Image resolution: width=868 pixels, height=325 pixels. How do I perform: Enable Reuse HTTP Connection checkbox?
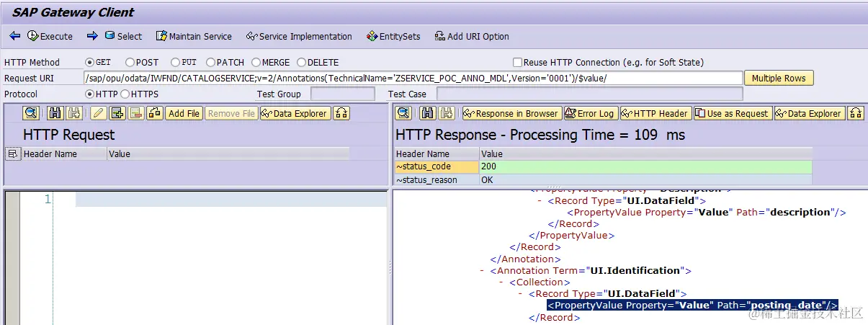[517, 63]
